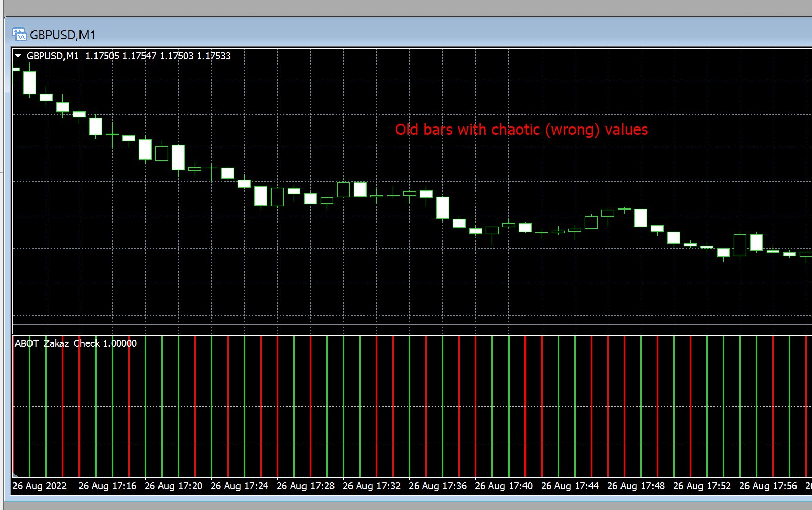Click the ABOT_Zakaz_Check 1.00000 indicator label
The height and width of the screenshot is (510, 812).
click(x=76, y=343)
